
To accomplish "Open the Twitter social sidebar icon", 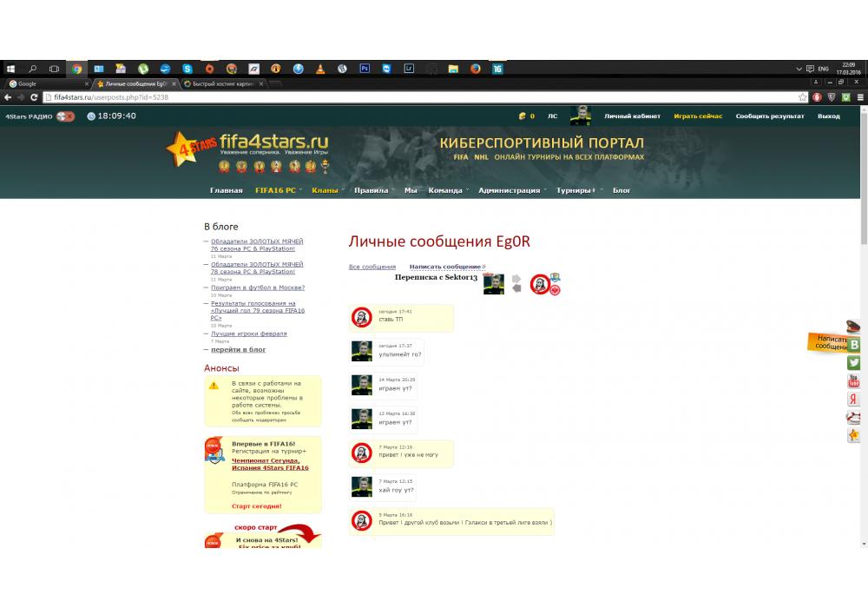I will [853, 363].
